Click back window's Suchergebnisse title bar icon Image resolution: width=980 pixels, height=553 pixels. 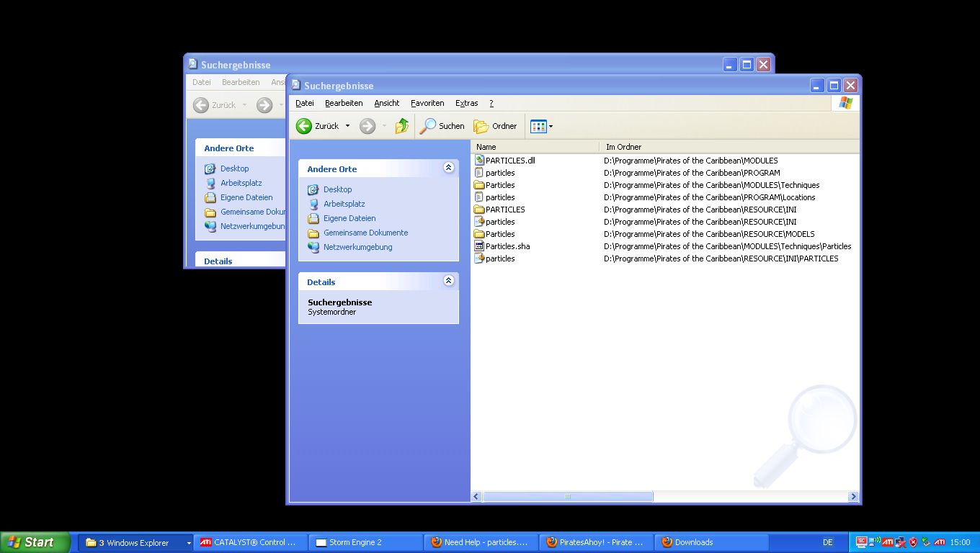point(193,64)
